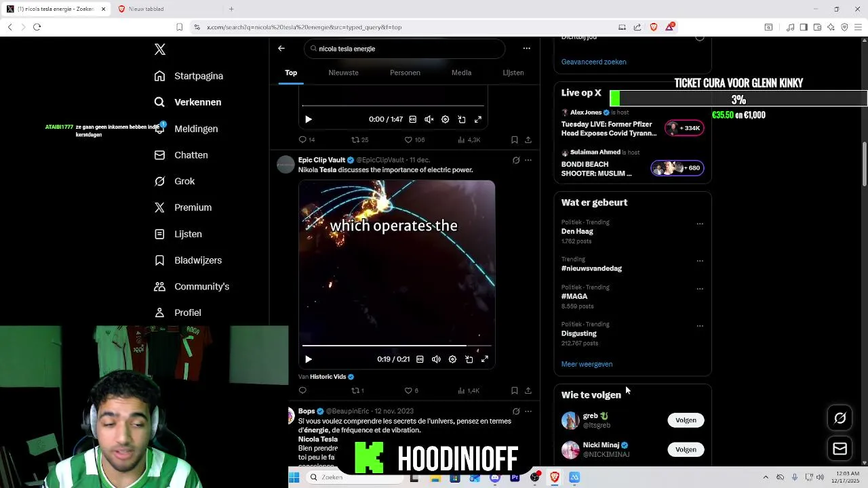The image size is (868, 488).
Task: Open options for Disgusting trend
Action: coord(700,326)
